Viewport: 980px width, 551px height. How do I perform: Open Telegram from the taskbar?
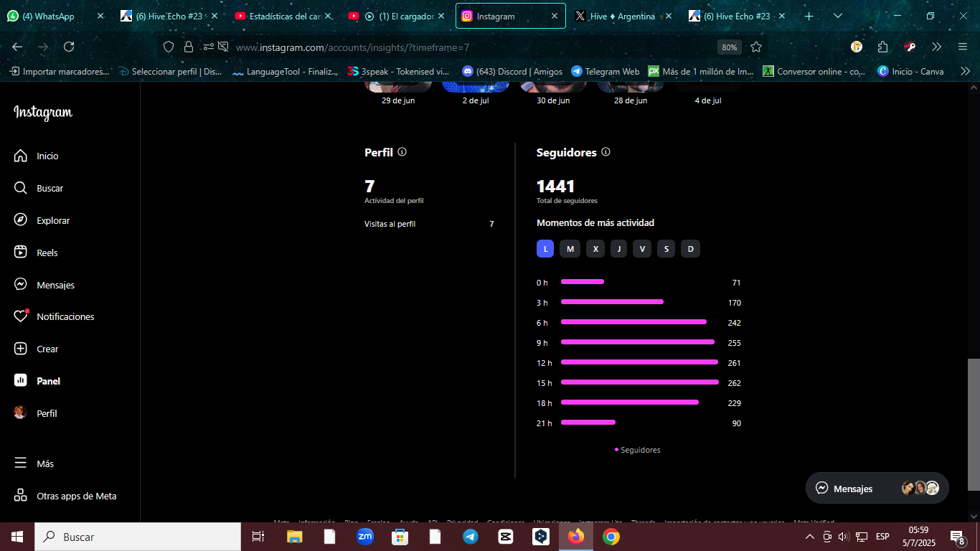point(471,537)
